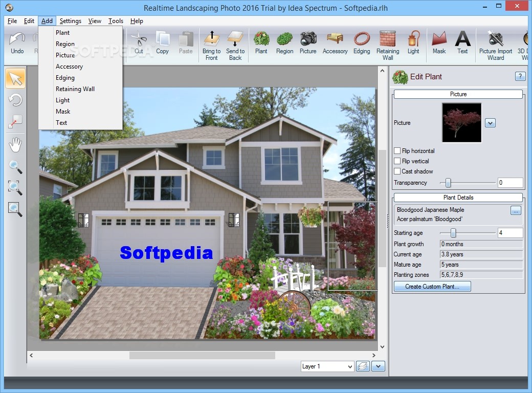Choose Accessory in Add menu
The width and height of the screenshot is (532, 393).
(80, 67)
